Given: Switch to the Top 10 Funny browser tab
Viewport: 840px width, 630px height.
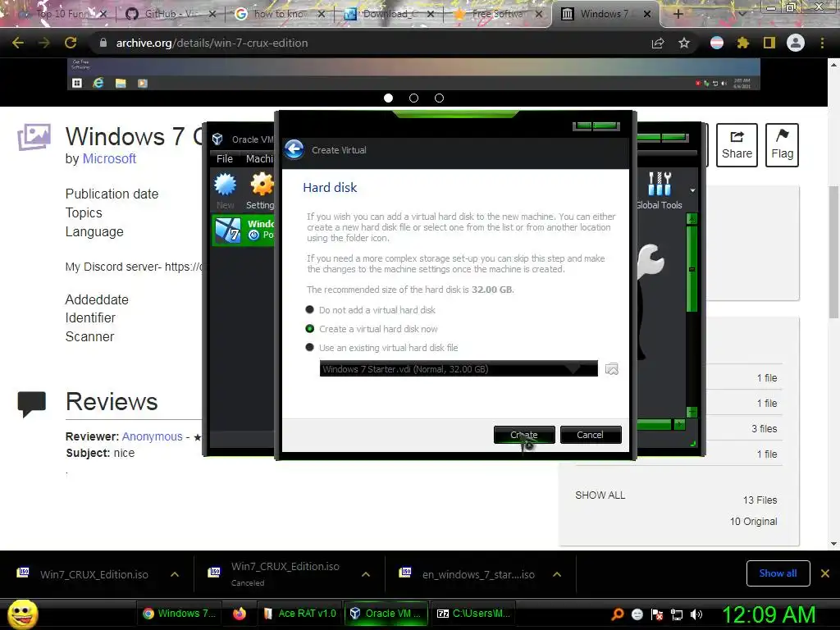Looking at the screenshot, I should (x=60, y=14).
